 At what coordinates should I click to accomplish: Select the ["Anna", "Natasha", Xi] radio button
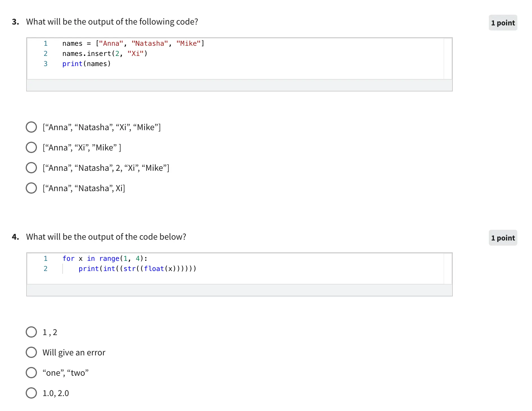[31, 188]
